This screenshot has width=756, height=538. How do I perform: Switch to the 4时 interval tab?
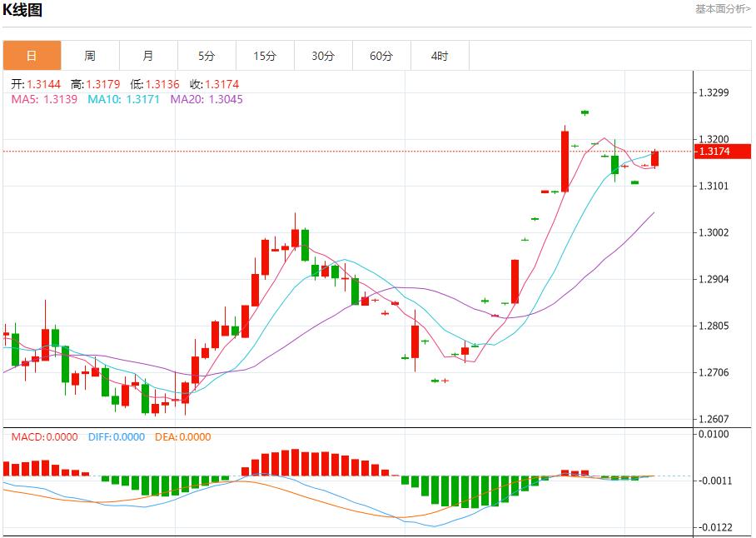click(440, 56)
